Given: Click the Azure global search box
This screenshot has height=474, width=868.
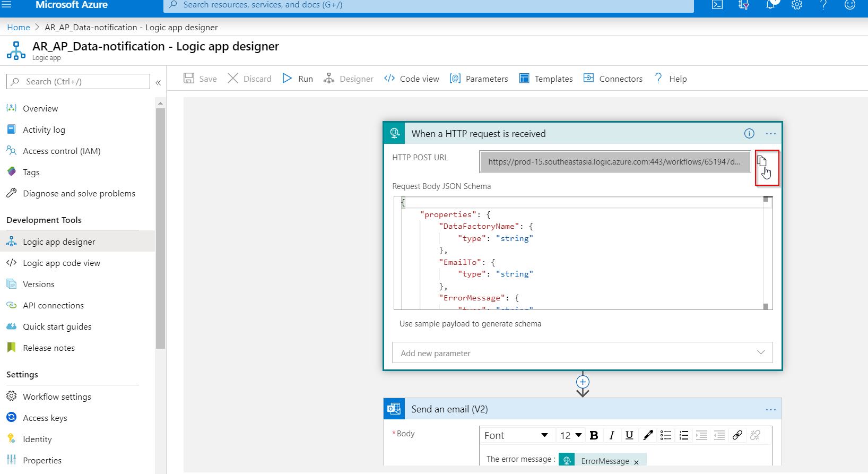Looking at the screenshot, I should [x=429, y=5].
